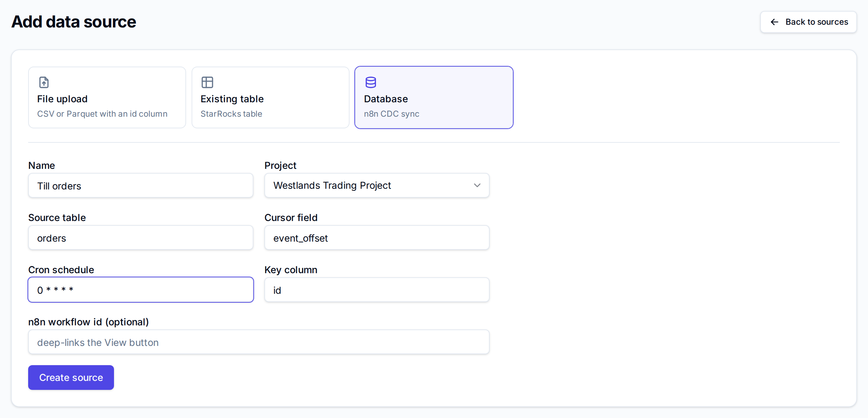Click the Cursor field label

point(291,218)
